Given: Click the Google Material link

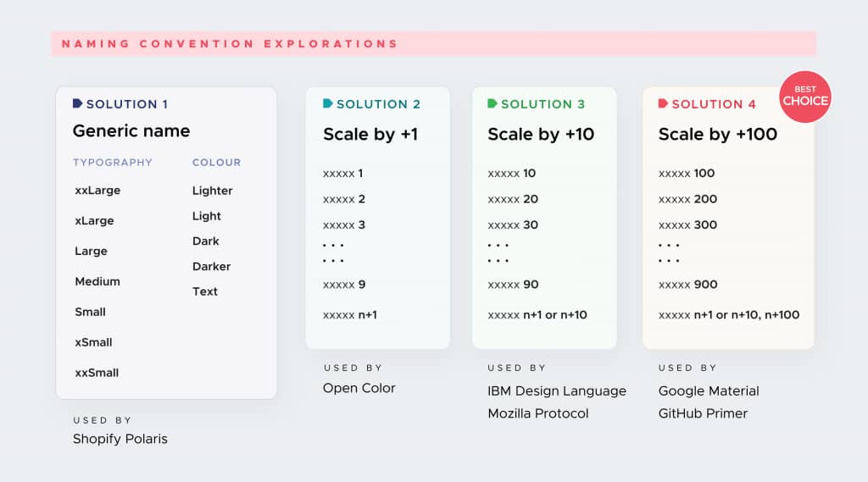Looking at the screenshot, I should coord(709,391).
